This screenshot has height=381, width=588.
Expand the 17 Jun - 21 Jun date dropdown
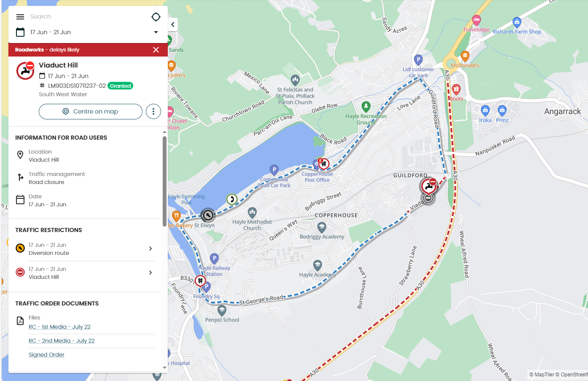(x=156, y=32)
